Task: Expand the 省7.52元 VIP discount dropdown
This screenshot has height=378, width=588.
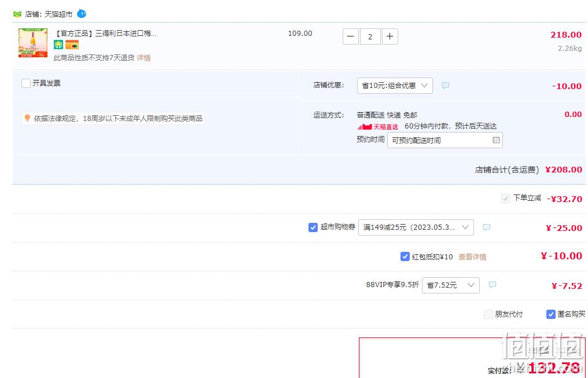Action: (450, 285)
